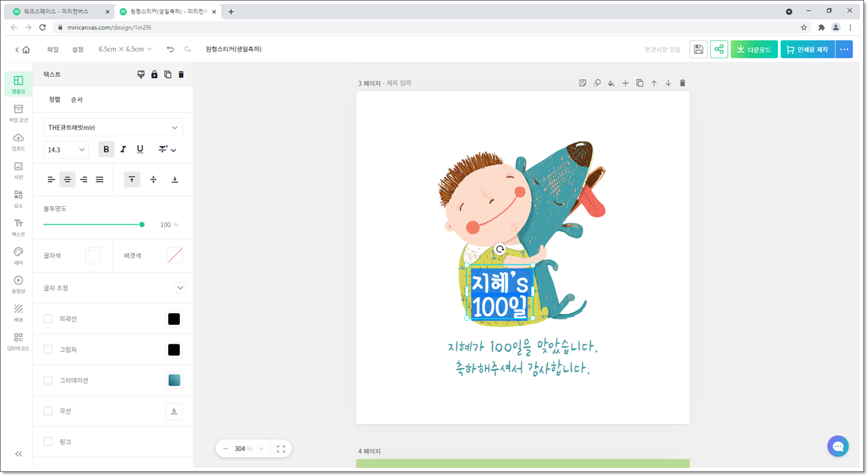Open the strikethrough style dropdown
The width and height of the screenshot is (868, 476).
tap(167, 149)
